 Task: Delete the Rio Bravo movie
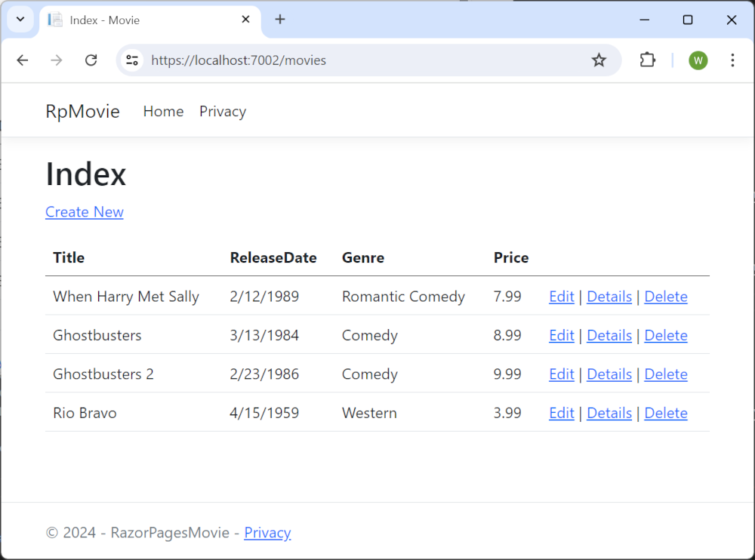pyautogui.click(x=665, y=413)
